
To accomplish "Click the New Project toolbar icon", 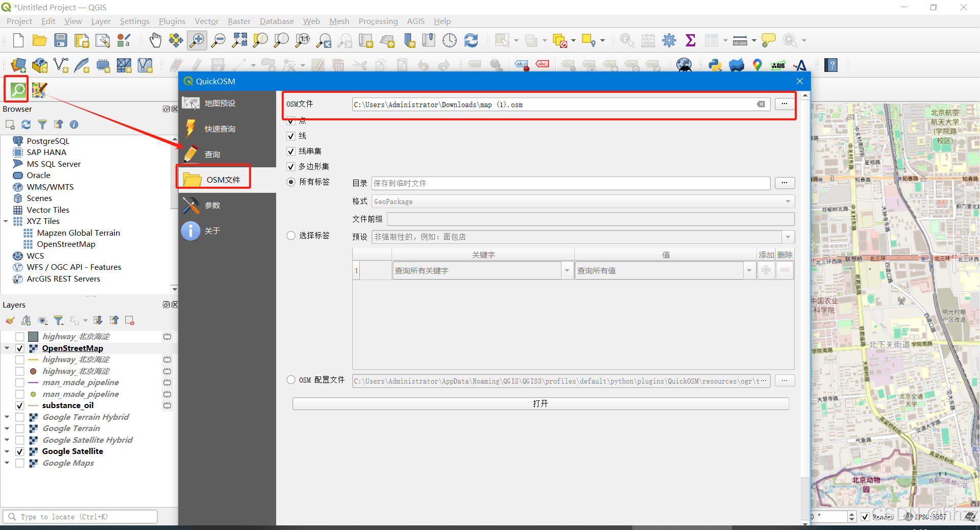I will pos(18,40).
